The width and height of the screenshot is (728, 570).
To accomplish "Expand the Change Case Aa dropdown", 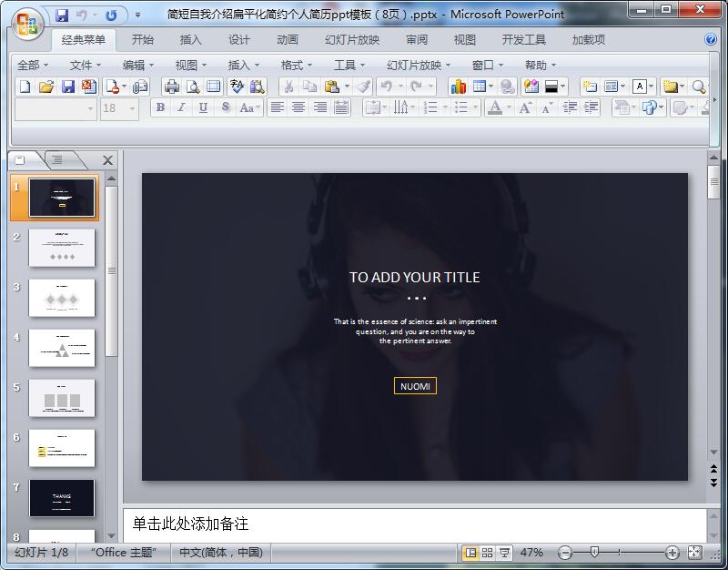I will point(251,107).
